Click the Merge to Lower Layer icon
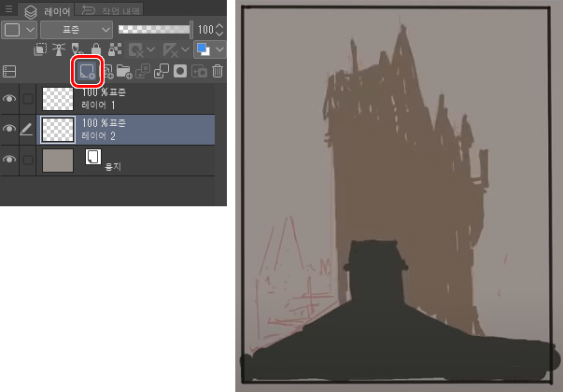The height and width of the screenshot is (392, 563). click(x=162, y=71)
